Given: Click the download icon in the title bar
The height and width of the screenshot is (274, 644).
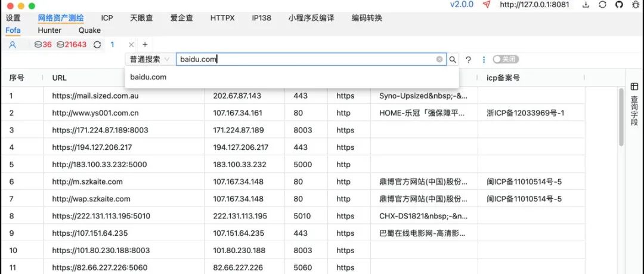Looking at the screenshot, I should [586, 5].
